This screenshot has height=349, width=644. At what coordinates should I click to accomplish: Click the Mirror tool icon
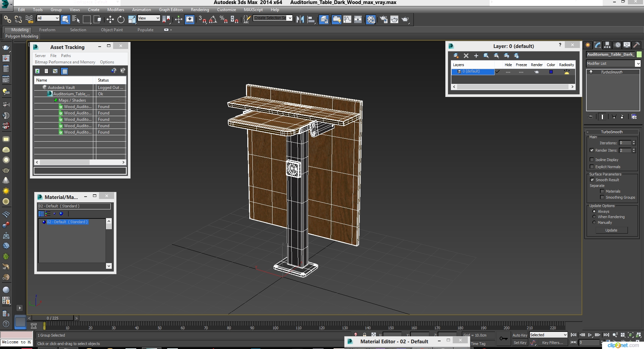[x=300, y=19]
